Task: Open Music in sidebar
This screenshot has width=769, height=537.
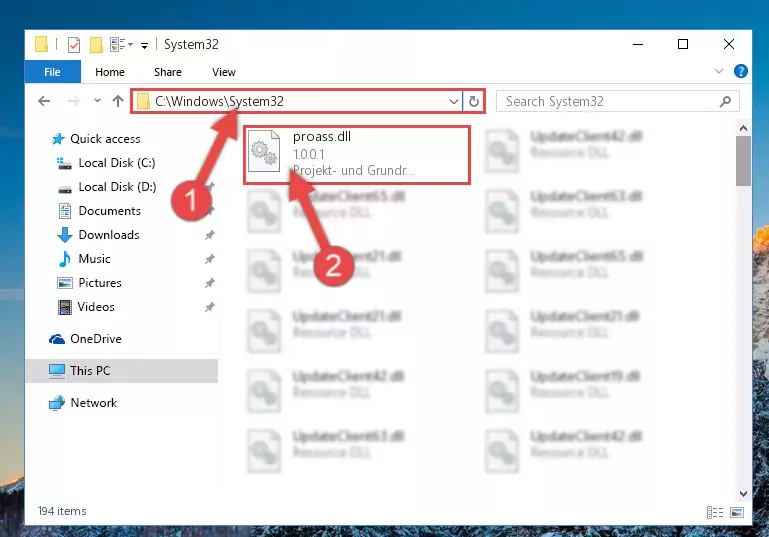Action: pos(94,259)
